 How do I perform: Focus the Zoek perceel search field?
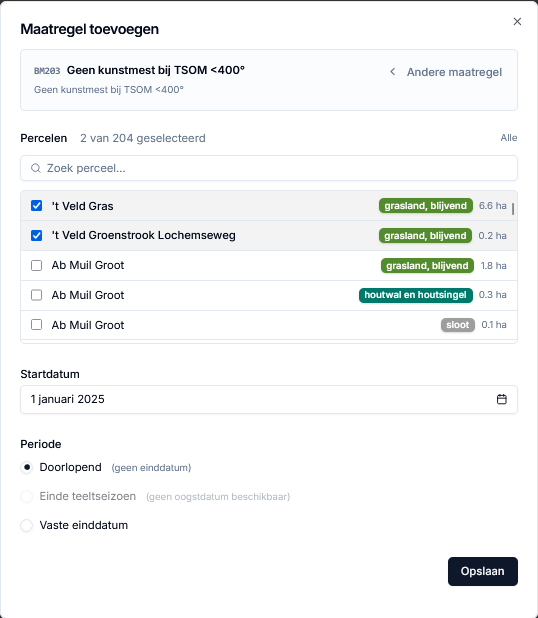[x=269, y=168]
